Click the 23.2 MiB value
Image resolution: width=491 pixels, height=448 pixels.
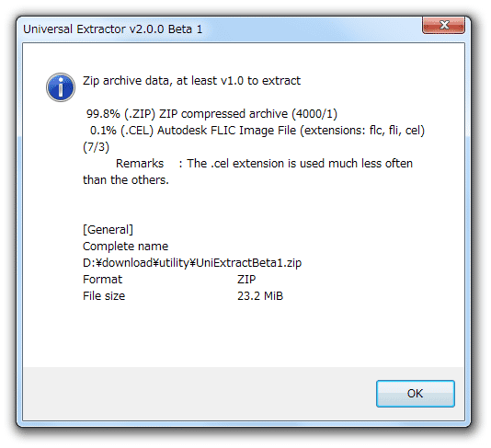click(260, 296)
